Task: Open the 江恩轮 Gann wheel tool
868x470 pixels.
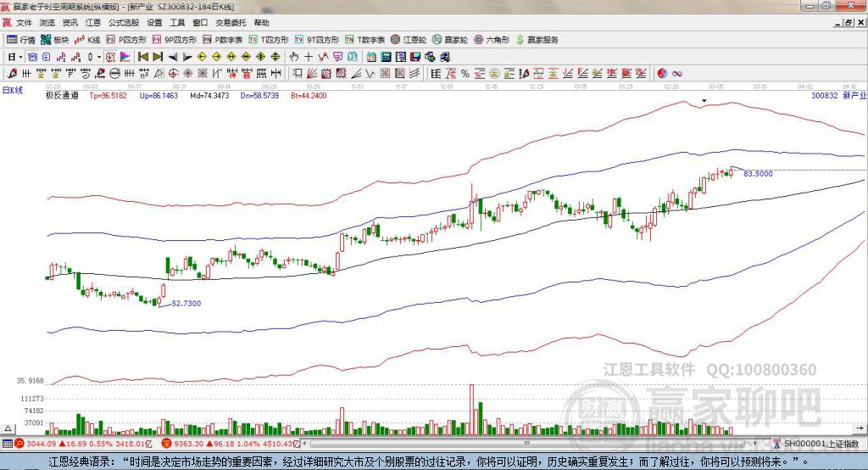Action: tap(409, 40)
